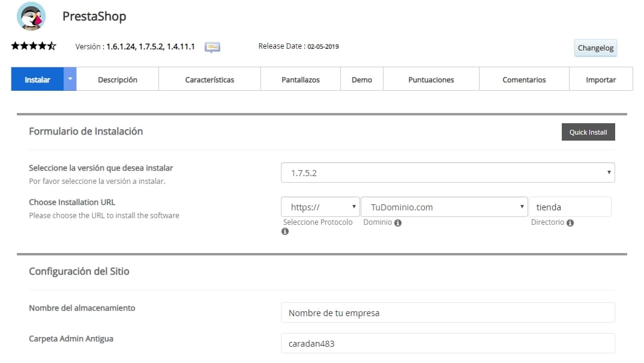Click into the tienda directory field
The width and height of the screenshot is (644, 363).
point(570,207)
